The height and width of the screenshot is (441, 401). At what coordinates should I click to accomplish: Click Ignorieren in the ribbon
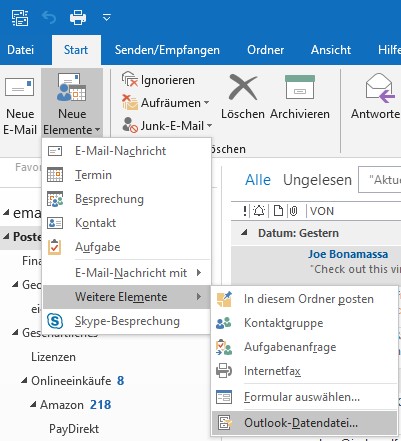tap(158, 80)
